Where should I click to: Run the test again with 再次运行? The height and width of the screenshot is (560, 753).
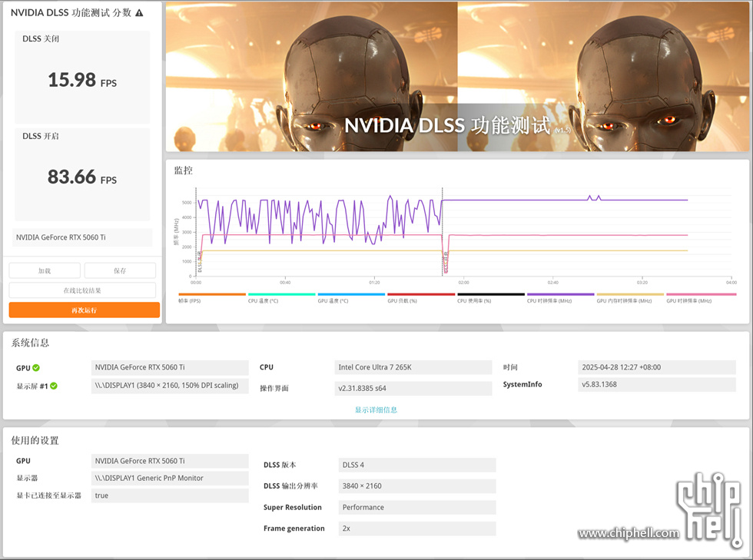point(85,310)
